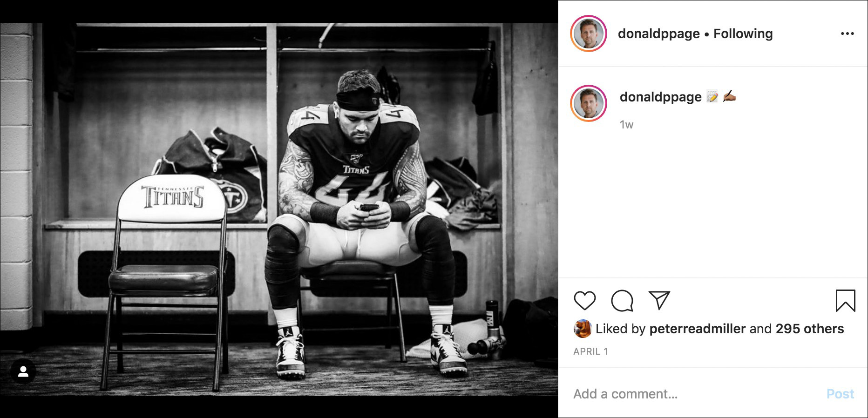The image size is (868, 418).
Task: Click the Post button to submit a comment
Action: (x=841, y=394)
